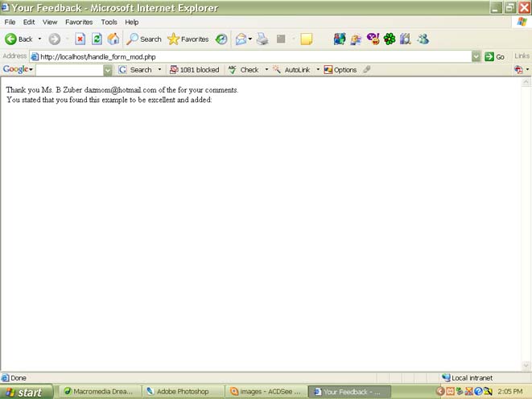Switch to Macromedia Dreamweaver in taskbar
Image resolution: width=532 pixels, height=399 pixels.
101,392
